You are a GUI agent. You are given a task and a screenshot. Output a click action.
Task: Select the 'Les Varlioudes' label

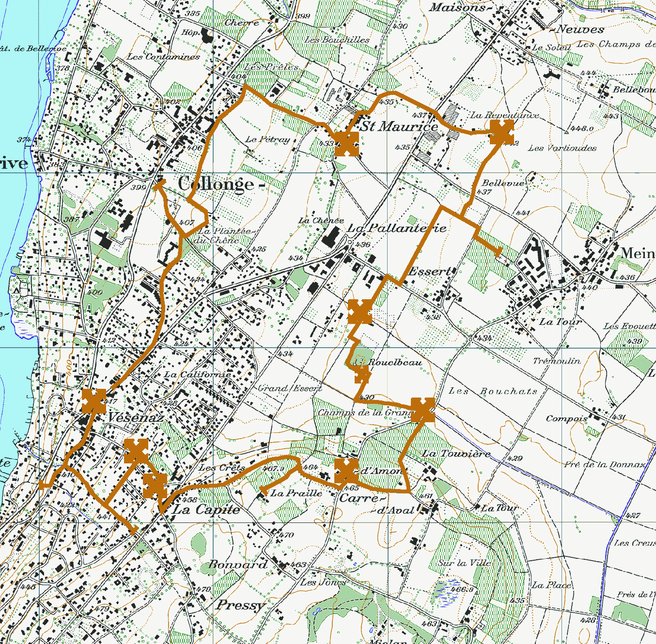(x=562, y=148)
